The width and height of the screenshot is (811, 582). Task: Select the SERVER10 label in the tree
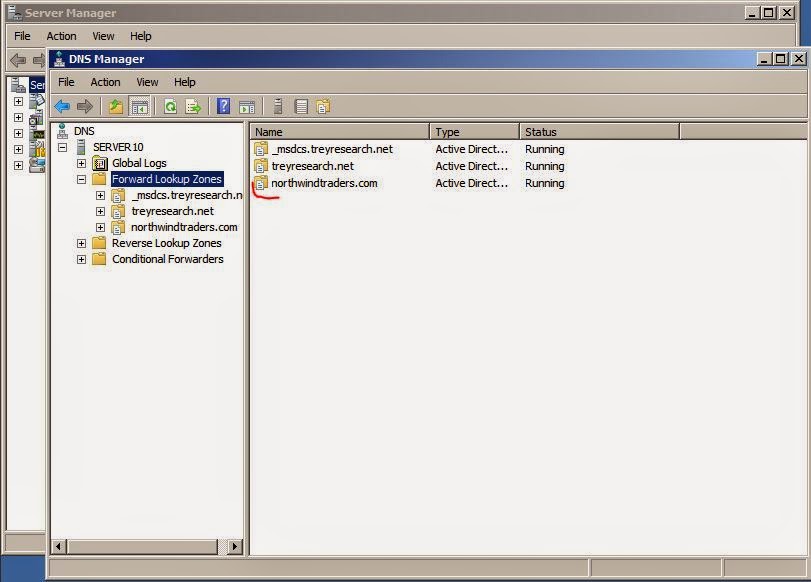(118, 147)
